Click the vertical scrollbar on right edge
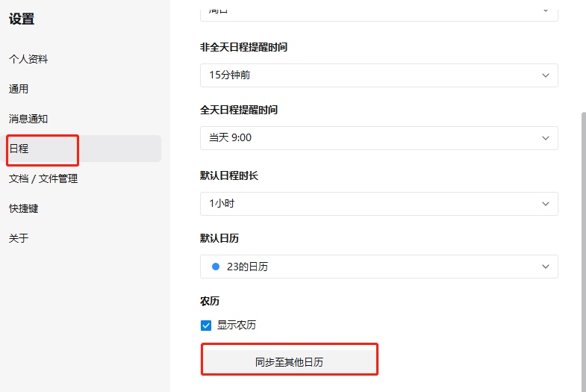 click(x=583, y=250)
